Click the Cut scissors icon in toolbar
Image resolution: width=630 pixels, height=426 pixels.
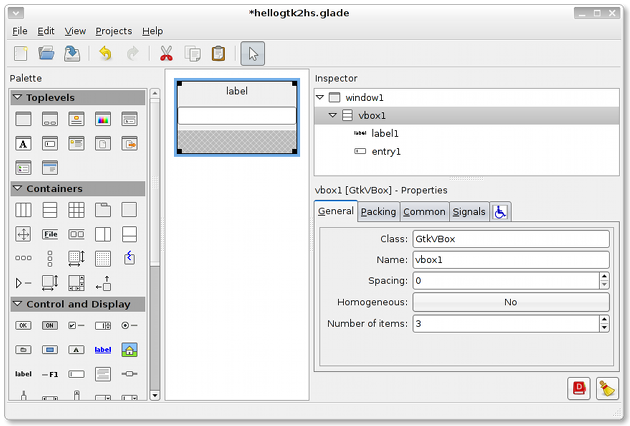point(166,54)
